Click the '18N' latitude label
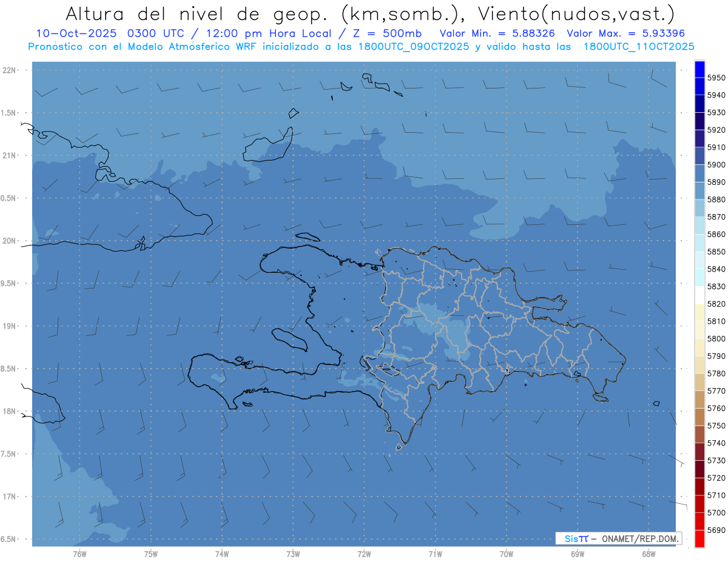This screenshot has width=728, height=562. (x=8, y=412)
